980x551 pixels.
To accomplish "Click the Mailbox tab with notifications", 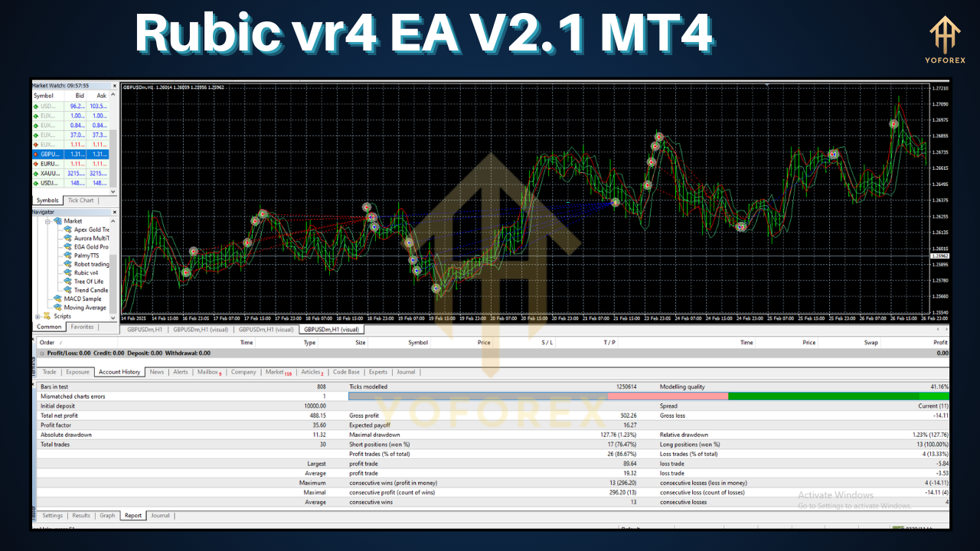I will pyautogui.click(x=207, y=372).
